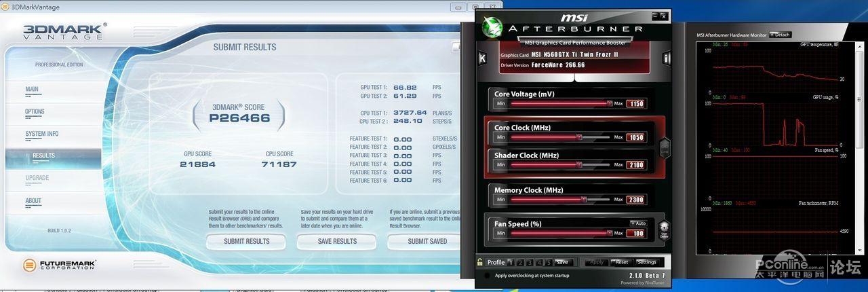Viewport: 868px width, 292px height.
Task: Open SYSTEM INFO section
Action: pyautogui.click(x=42, y=134)
